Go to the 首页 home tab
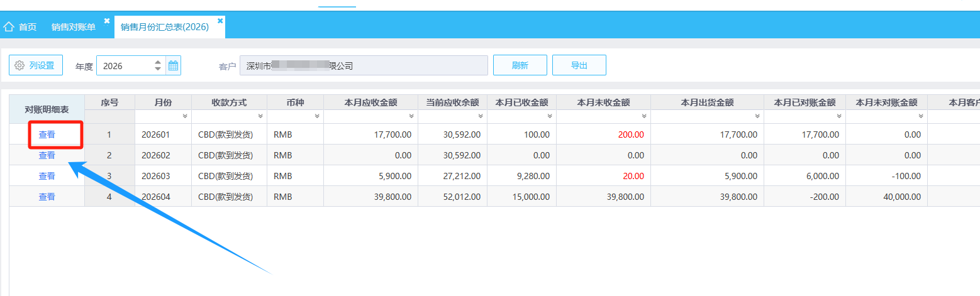This screenshot has width=980, height=296. (21, 27)
